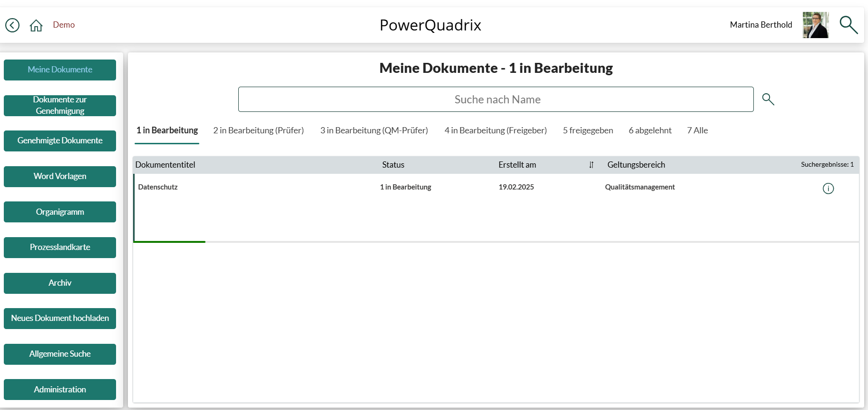Click the Suchergebnisse: 1 label

pyautogui.click(x=827, y=164)
